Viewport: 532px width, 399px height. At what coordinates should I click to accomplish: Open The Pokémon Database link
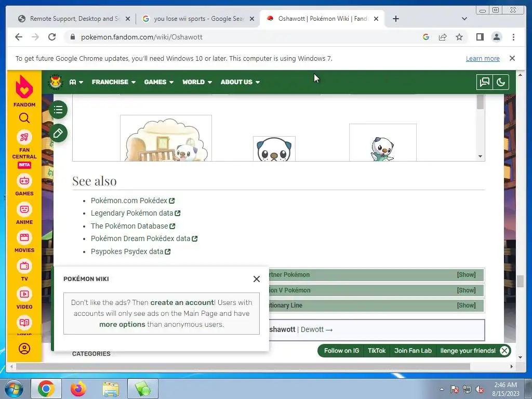click(x=132, y=226)
